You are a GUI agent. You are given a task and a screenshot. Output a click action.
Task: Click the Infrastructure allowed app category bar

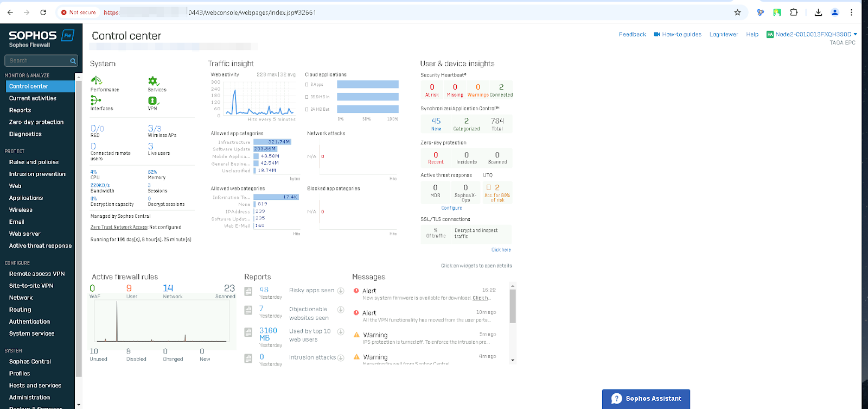coord(272,142)
